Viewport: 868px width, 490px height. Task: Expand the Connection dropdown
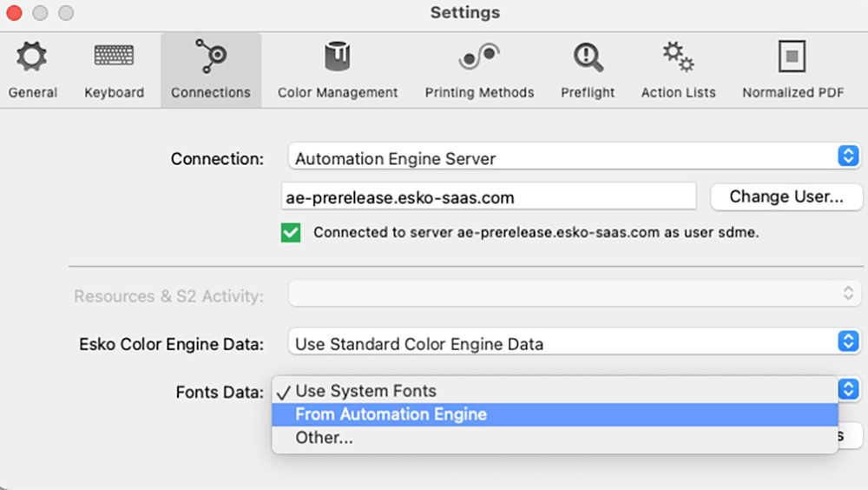[x=847, y=156]
